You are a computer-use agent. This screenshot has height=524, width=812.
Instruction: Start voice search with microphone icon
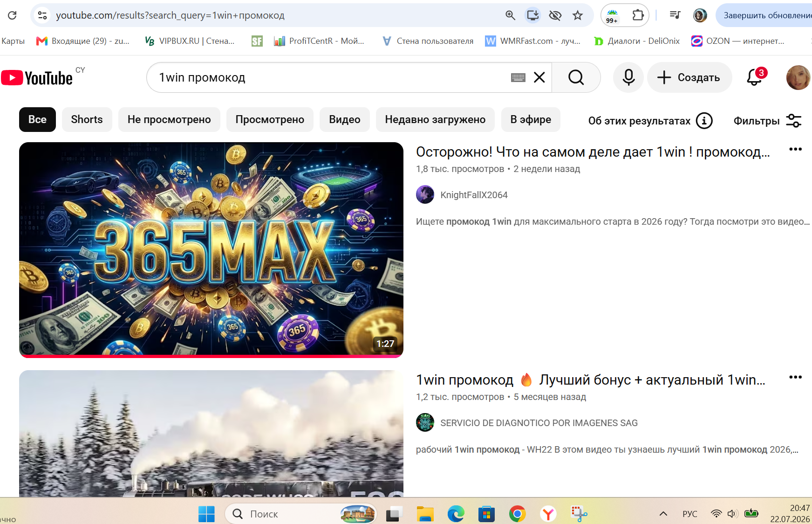click(628, 77)
